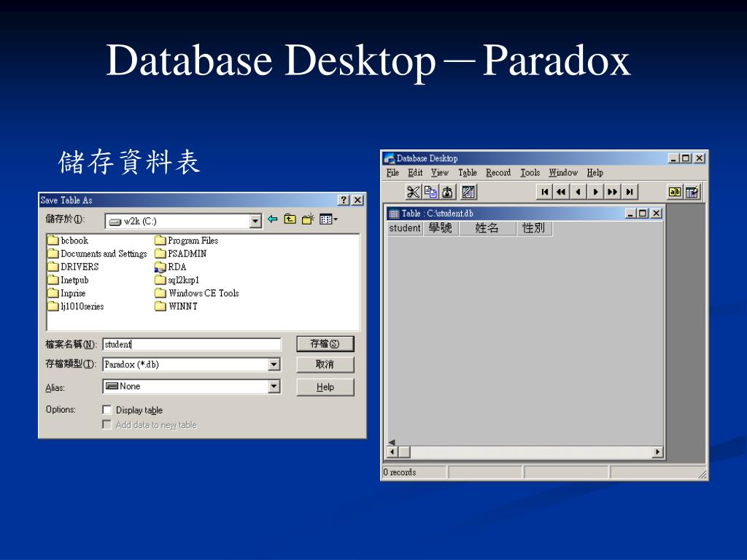Click the student column header in table
Viewport: 747px width, 560px height.
[x=404, y=228]
